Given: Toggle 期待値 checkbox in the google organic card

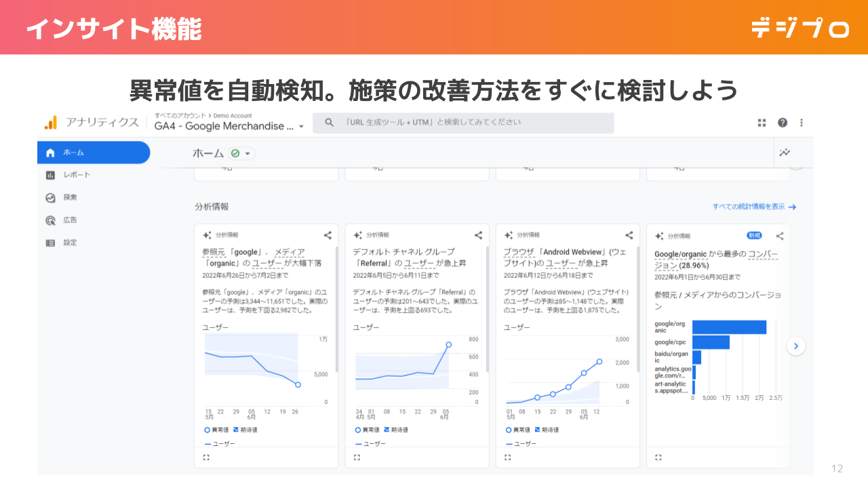Looking at the screenshot, I should tap(245, 430).
